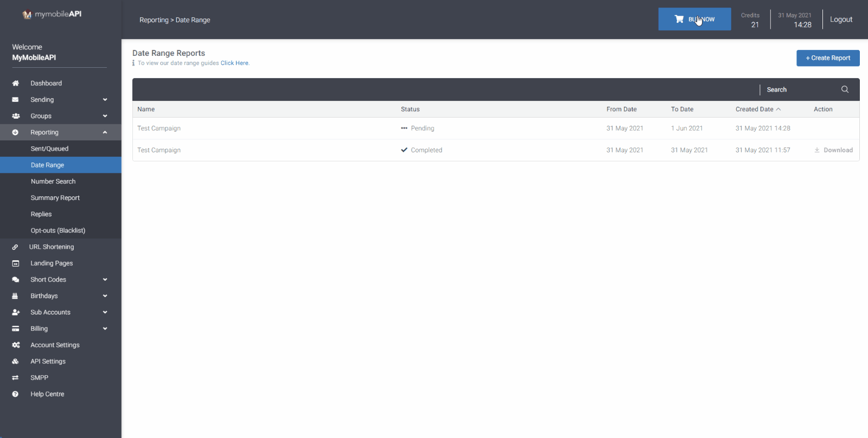This screenshot has width=868, height=438.
Task: Click the Sub Accounts user-plus icon
Action: point(16,312)
